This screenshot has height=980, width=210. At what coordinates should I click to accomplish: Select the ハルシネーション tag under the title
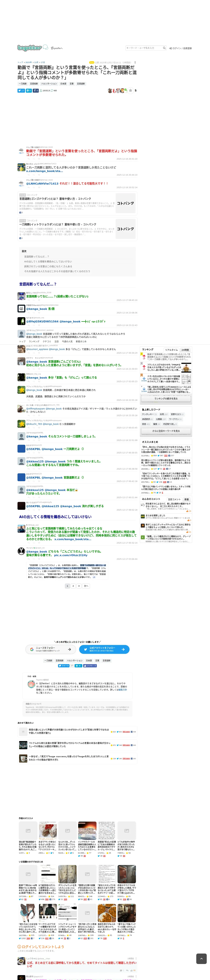[x=49, y=84]
